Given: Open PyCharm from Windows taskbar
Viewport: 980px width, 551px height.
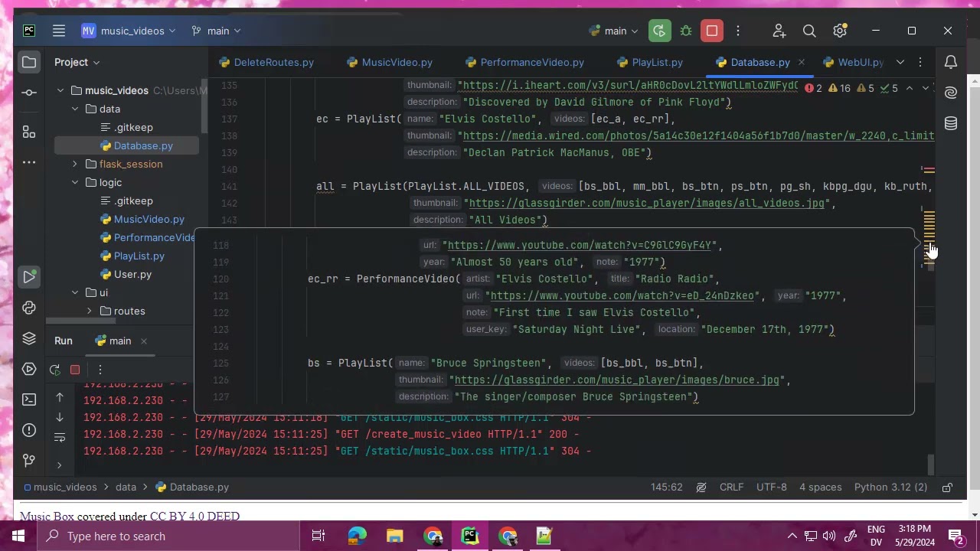Looking at the screenshot, I should (470, 536).
